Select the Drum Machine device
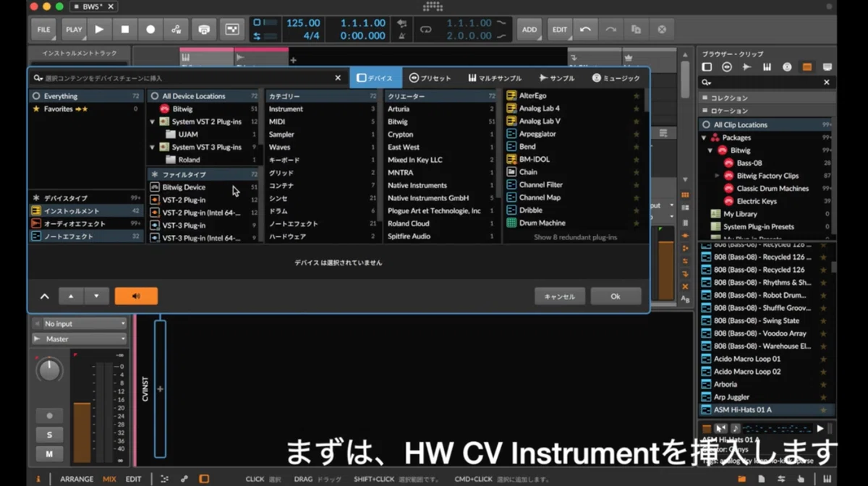The width and height of the screenshot is (868, 486). [x=574, y=223]
